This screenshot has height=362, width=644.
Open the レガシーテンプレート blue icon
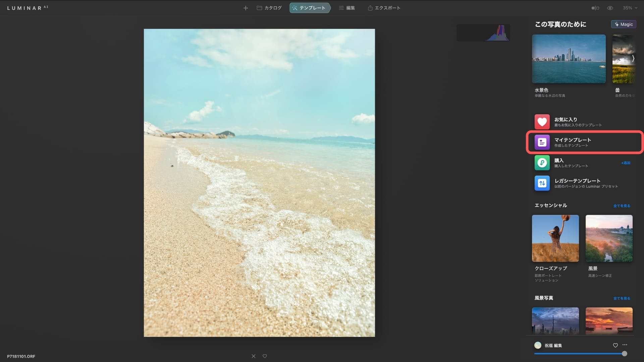click(542, 183)
